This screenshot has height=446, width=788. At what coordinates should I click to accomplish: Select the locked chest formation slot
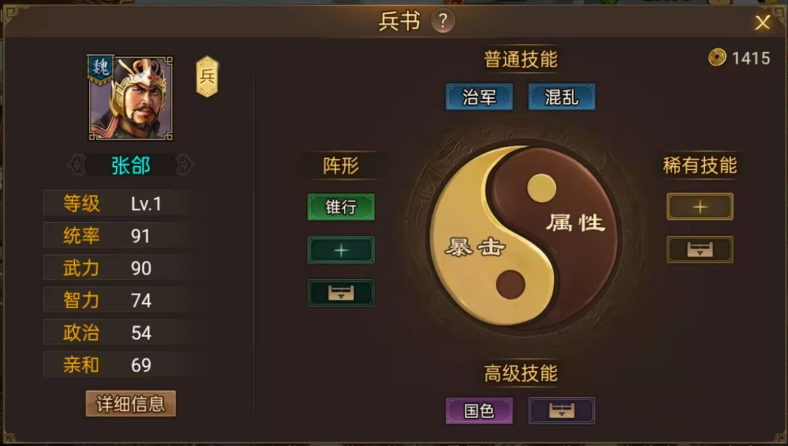pos(341,293)
